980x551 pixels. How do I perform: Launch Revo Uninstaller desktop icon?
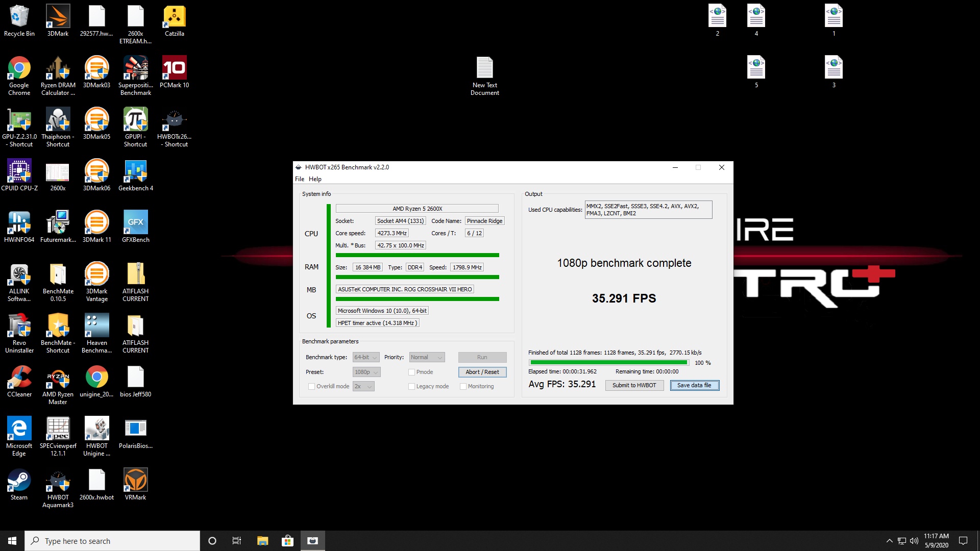[19, 334]
